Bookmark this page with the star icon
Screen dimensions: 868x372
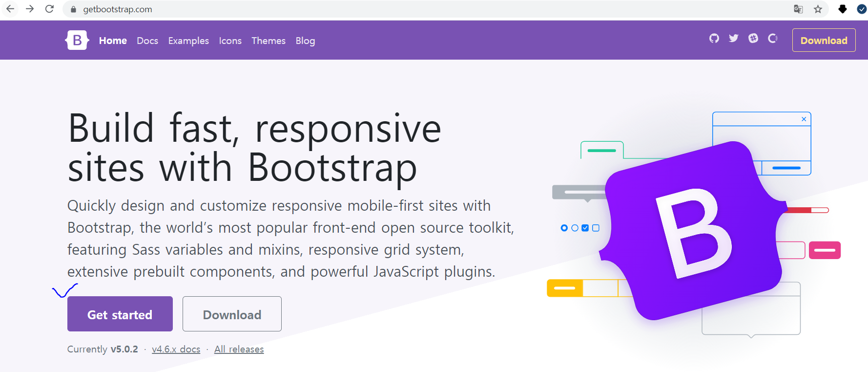(x=818, y=9)
